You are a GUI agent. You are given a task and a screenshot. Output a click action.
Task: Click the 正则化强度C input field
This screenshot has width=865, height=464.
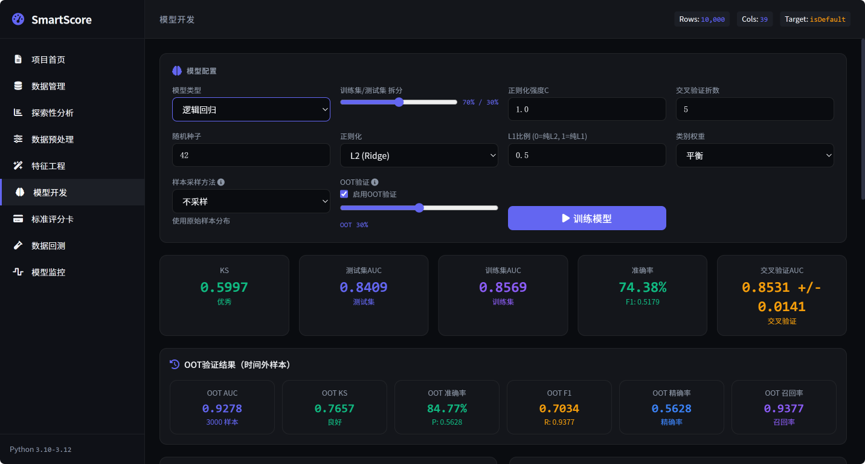coord(587,109)
